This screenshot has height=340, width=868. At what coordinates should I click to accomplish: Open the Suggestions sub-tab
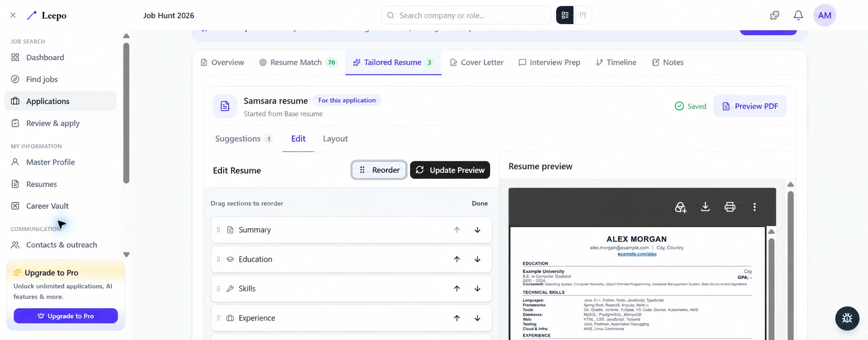[244, 139]
